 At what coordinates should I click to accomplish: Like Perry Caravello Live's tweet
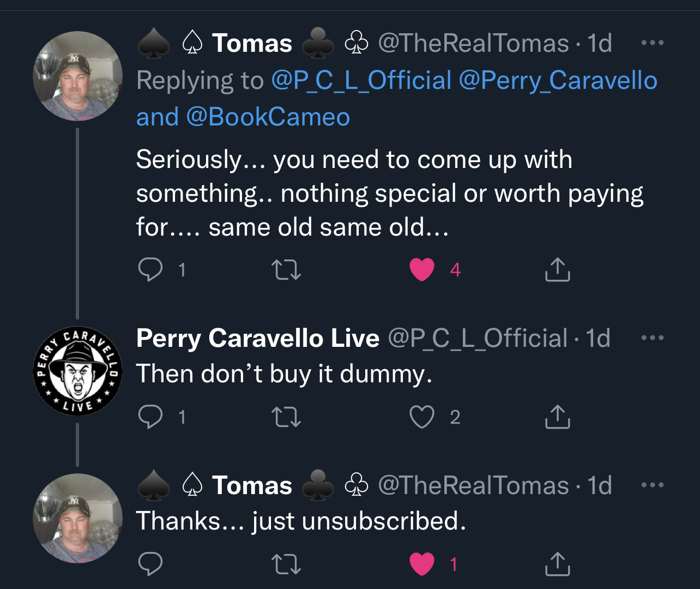click(x=422, y=417)
